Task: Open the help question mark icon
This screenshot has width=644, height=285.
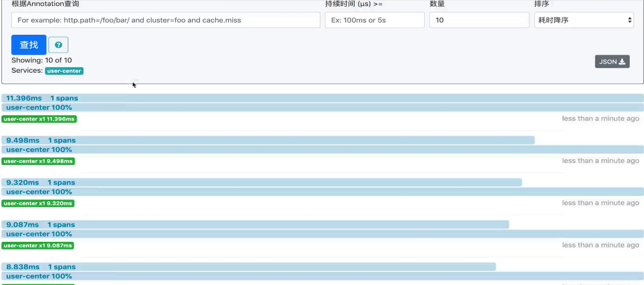Action: [58, 45]
